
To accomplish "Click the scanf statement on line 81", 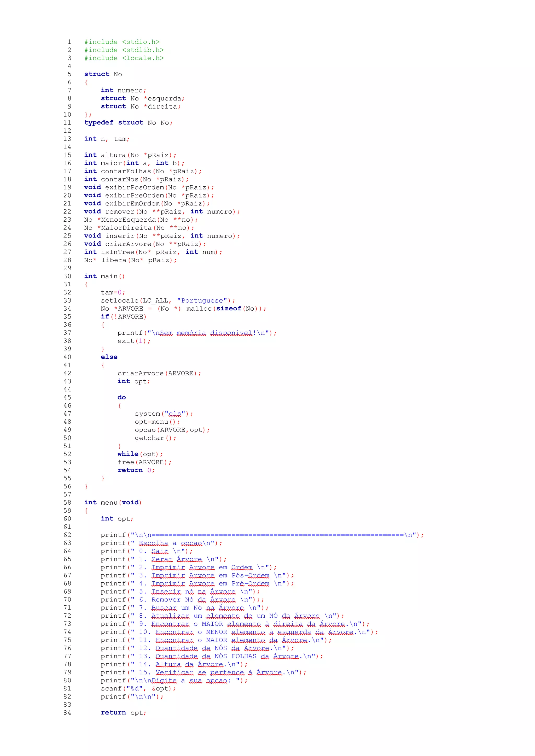I will coord(138,688).
